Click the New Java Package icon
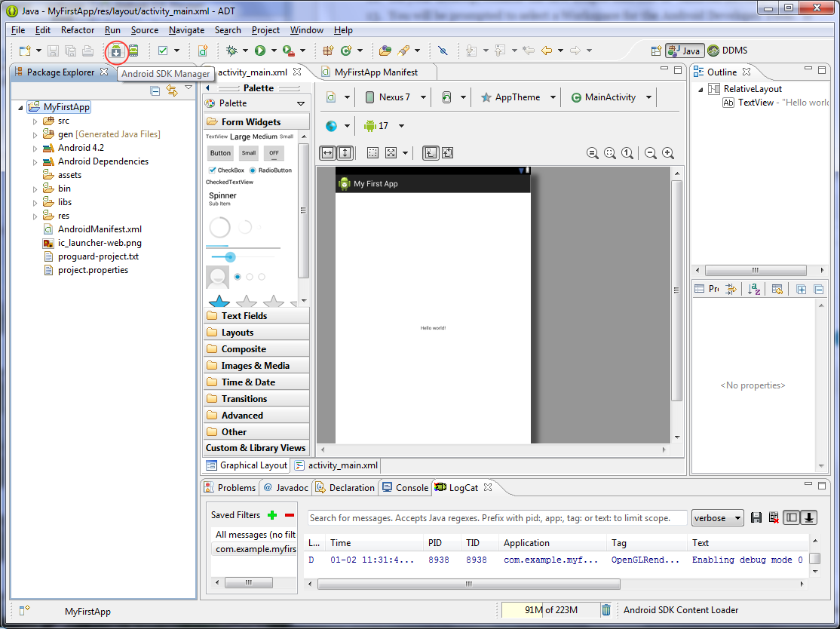This screenshot has height=629, width=840. coord(328,51)
